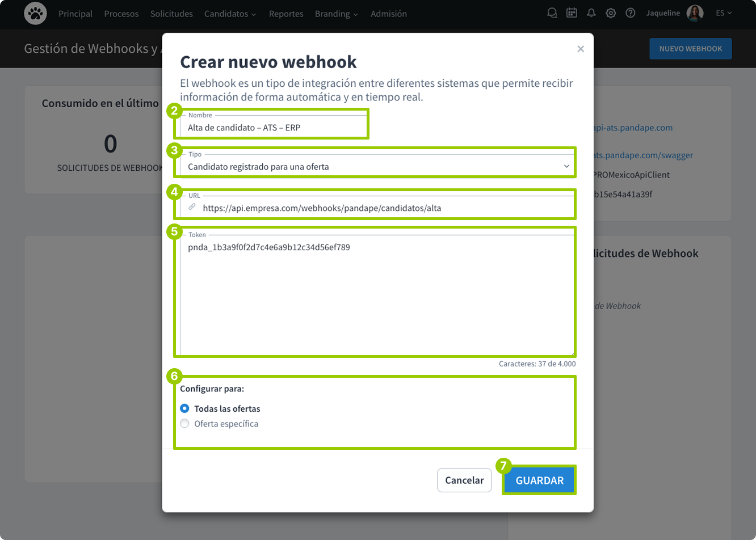Open notifications bell
This screenshot has height=540, width=756.
point(591,12)
